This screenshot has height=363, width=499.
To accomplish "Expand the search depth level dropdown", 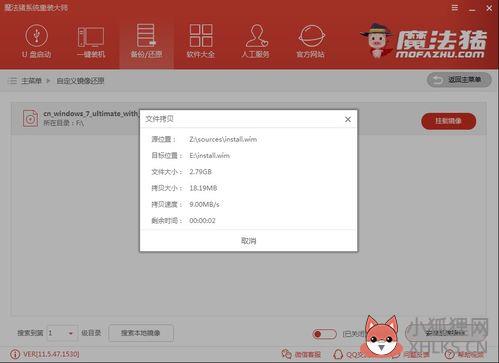I will tap(63, 333).
